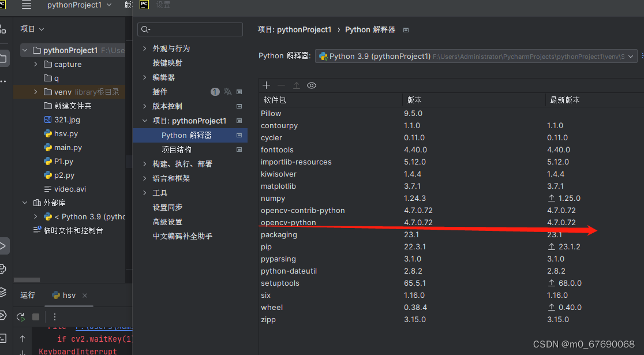Expand 工具 settings section
Viewport: 644px width, 355px height.
pyautogui.click(x=145, y=193)
